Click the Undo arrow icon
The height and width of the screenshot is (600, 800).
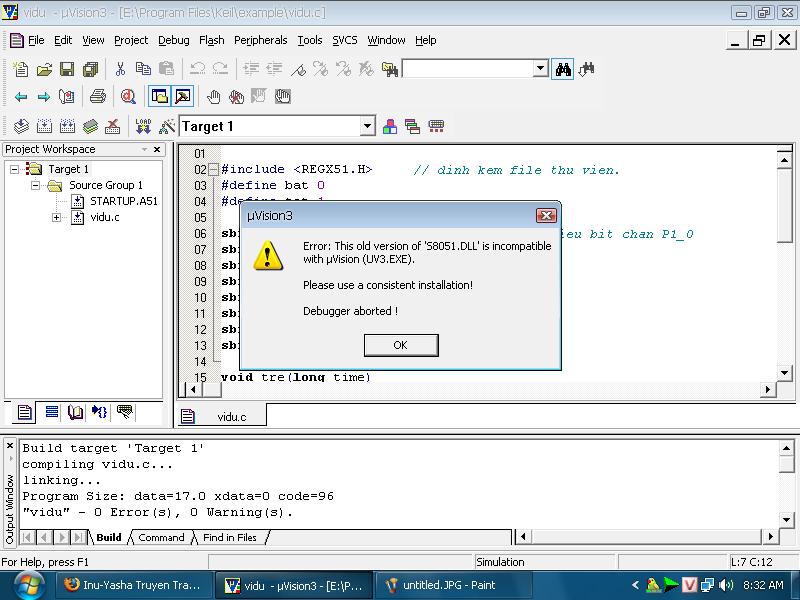click(x=197, y=69)
